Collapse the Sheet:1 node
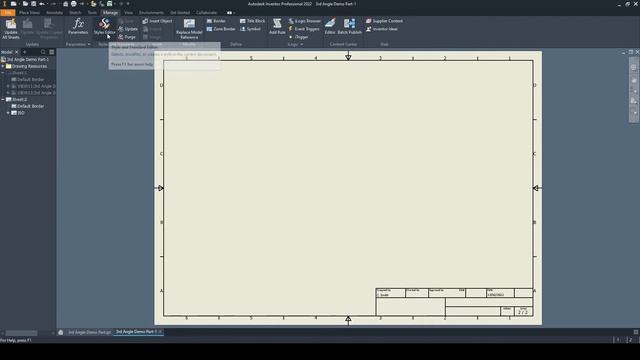Viewport: 640px width, 360px height. point(3,73)
